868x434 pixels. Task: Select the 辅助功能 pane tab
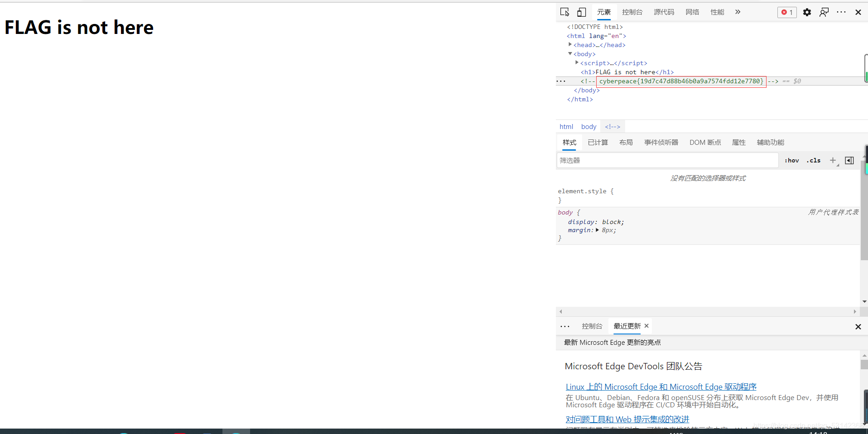771,143
